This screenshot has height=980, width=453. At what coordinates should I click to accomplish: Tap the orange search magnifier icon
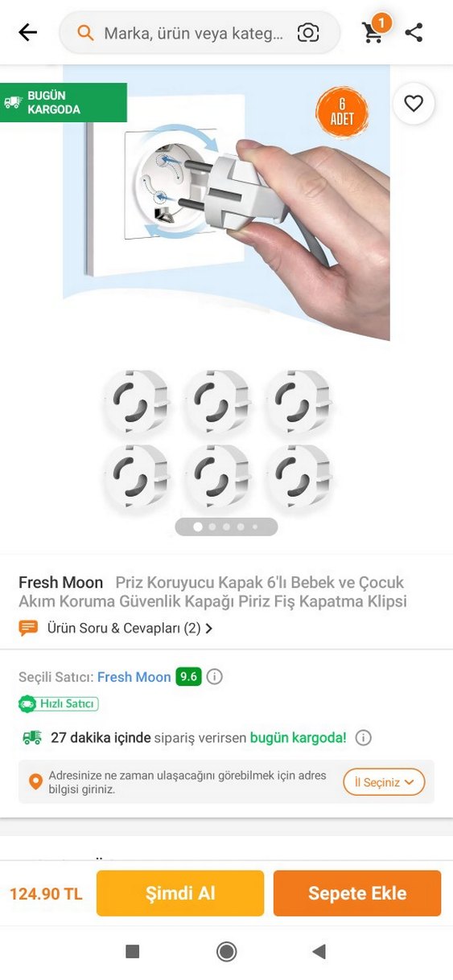[x=85, y=33]
